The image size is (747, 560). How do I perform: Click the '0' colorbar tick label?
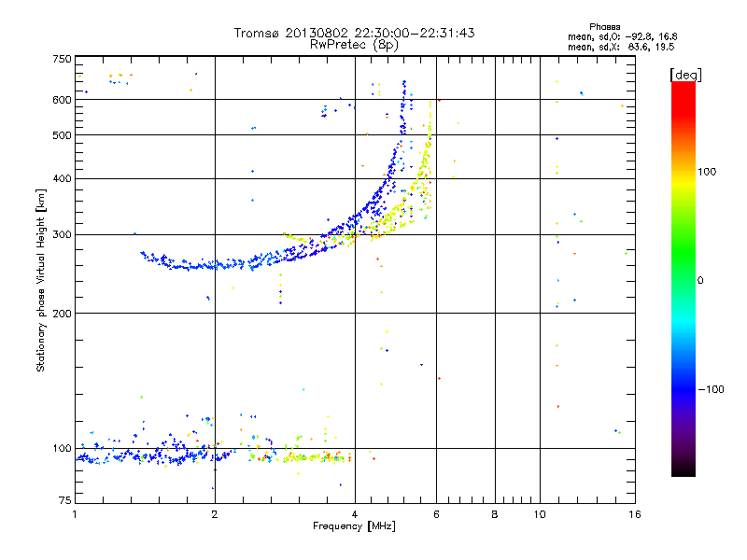tap(699, 281)
